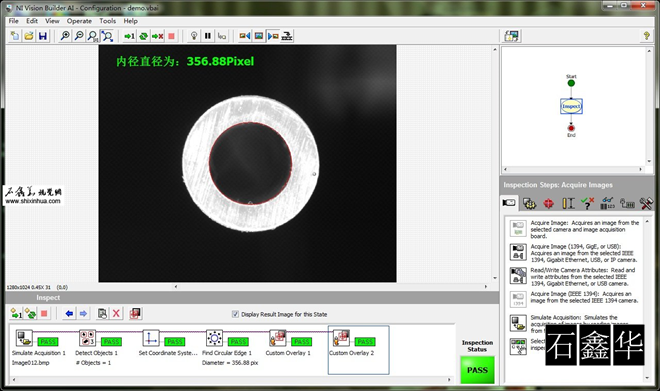This screenshot has height=391, width=660.
Task: Click the steps list down scroll arrow
Action: coord(647,378)
